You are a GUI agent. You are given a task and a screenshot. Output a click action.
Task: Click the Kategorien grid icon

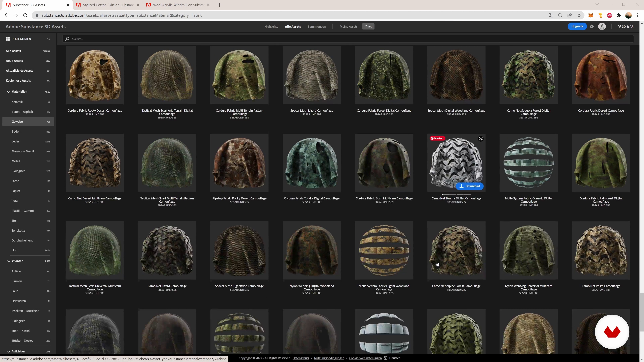(x=8, y=39)
